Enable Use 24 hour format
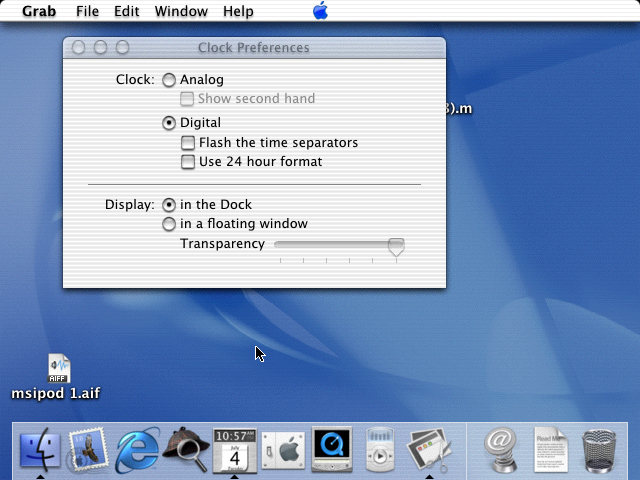This screenshot has width=640, height=480. tap(188, 162)
